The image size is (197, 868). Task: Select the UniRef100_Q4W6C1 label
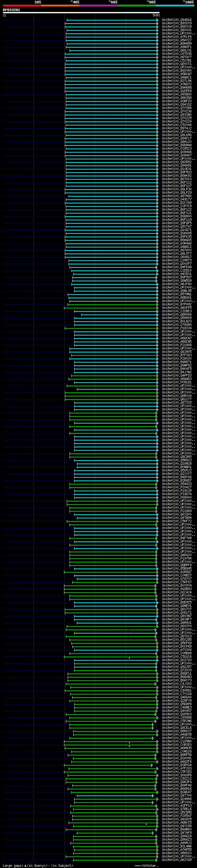point(177,78)
